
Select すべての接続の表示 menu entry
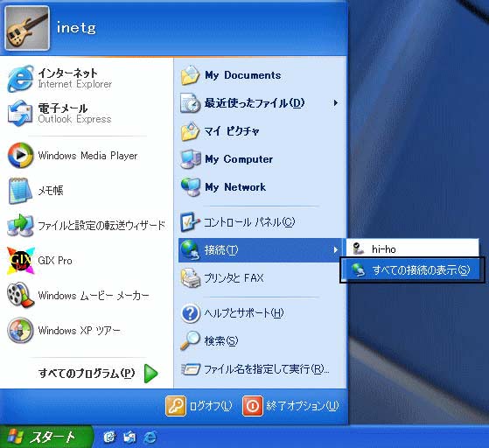(x=411, y=270)
